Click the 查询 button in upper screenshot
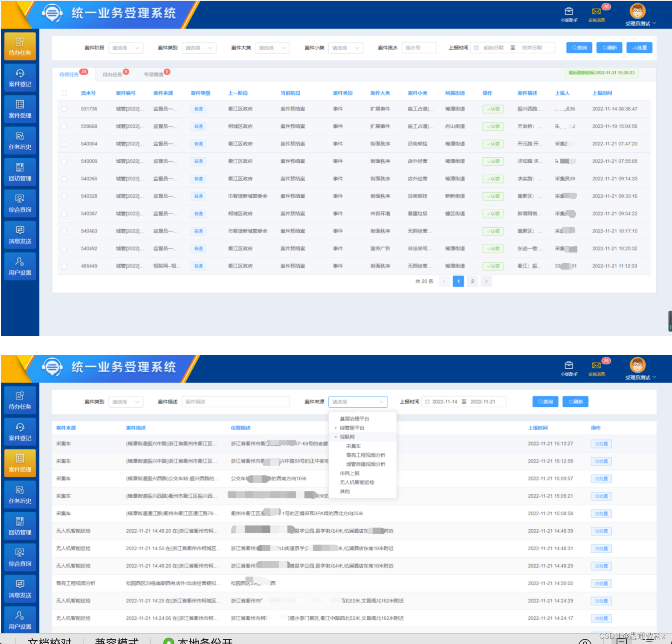The height and width of the screenshot is (644, 672). 579,48
